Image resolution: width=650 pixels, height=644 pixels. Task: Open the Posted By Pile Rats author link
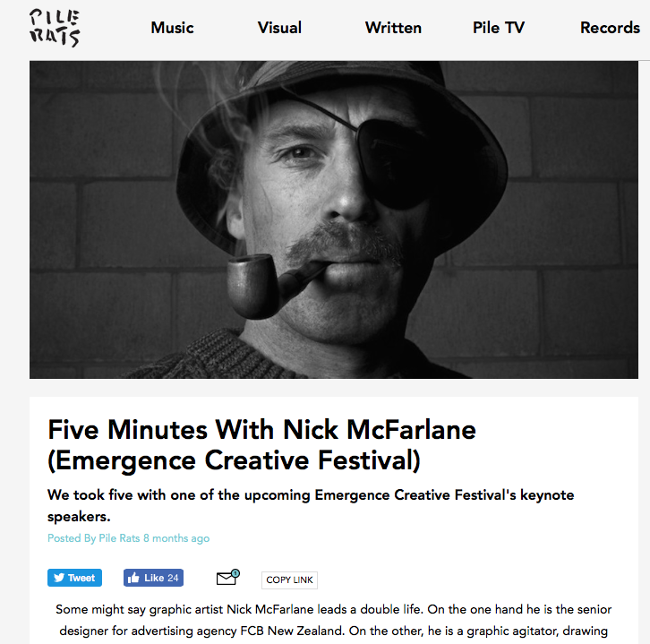(94, 538)
